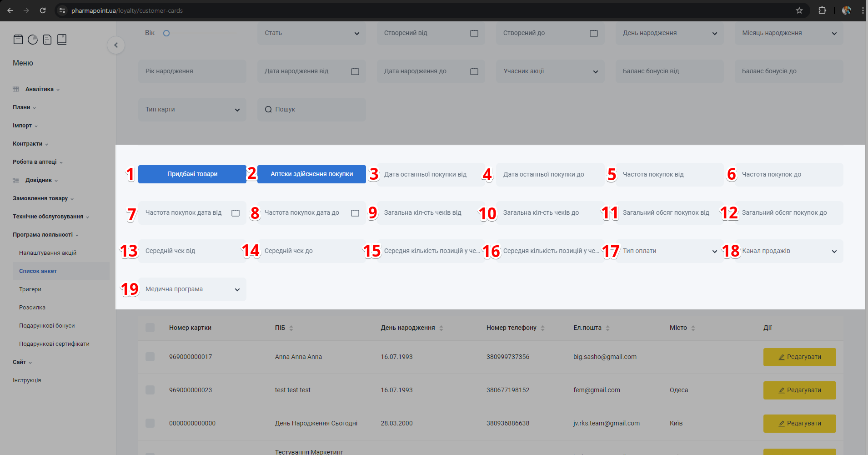Click the document report icon in sidebar
This screenshot has height=455, width=868.
47,40
